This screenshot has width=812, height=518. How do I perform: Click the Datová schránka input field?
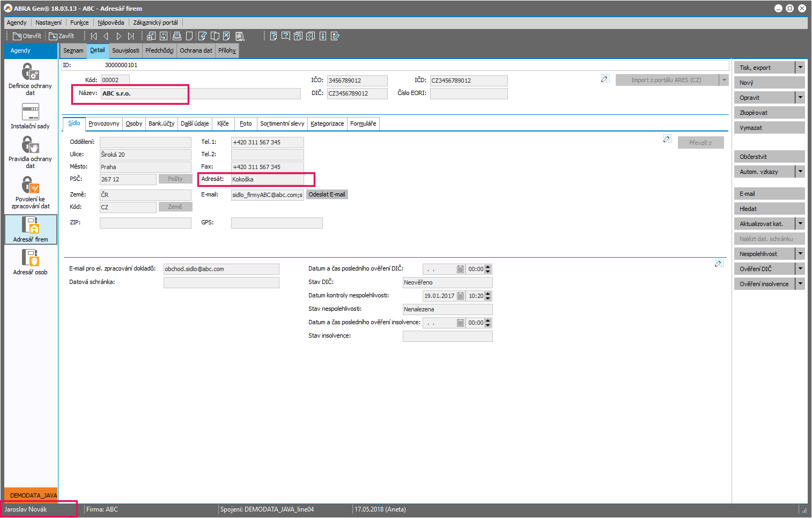(x=221, y=282)
